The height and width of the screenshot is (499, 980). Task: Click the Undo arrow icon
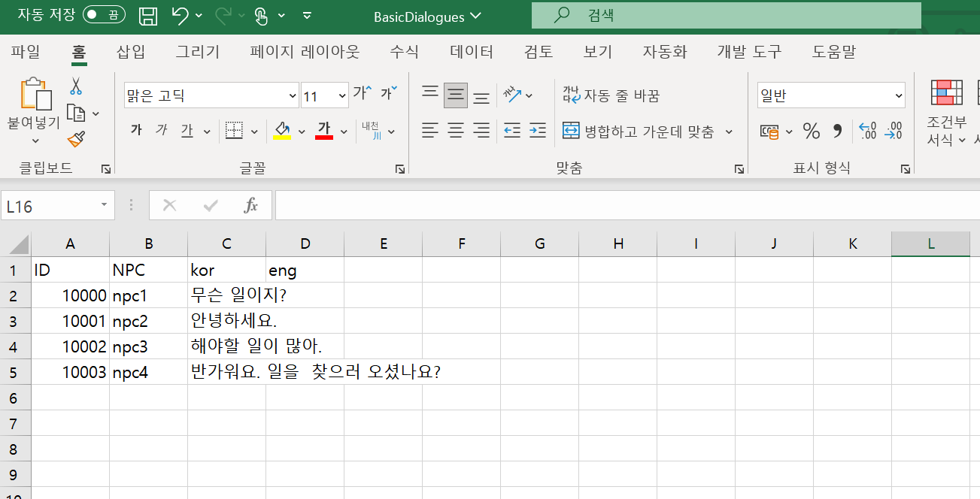tap(180, 15)
